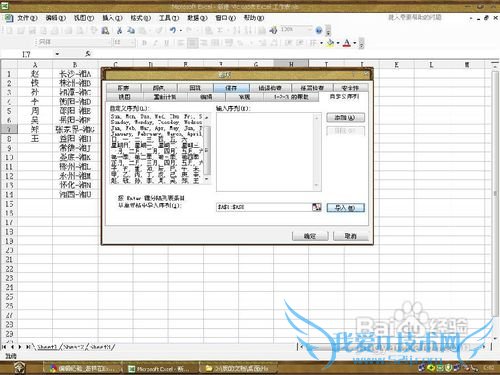
Task: Click the Fill Color bucket icon
Action: (331, 43)
